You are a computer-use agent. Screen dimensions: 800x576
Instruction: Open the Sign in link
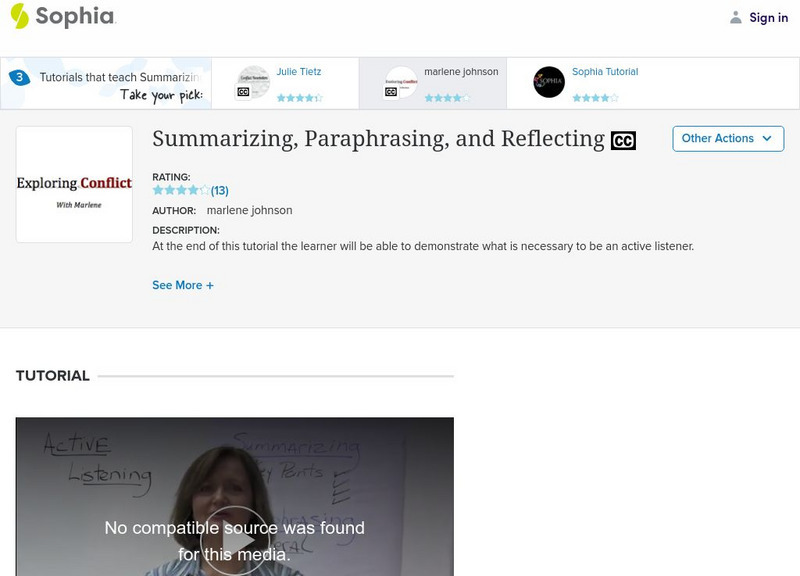(768, 18)
